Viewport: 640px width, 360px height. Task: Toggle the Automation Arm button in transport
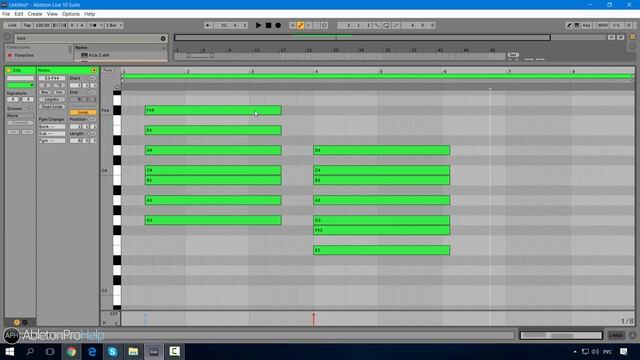pos(300,25)
